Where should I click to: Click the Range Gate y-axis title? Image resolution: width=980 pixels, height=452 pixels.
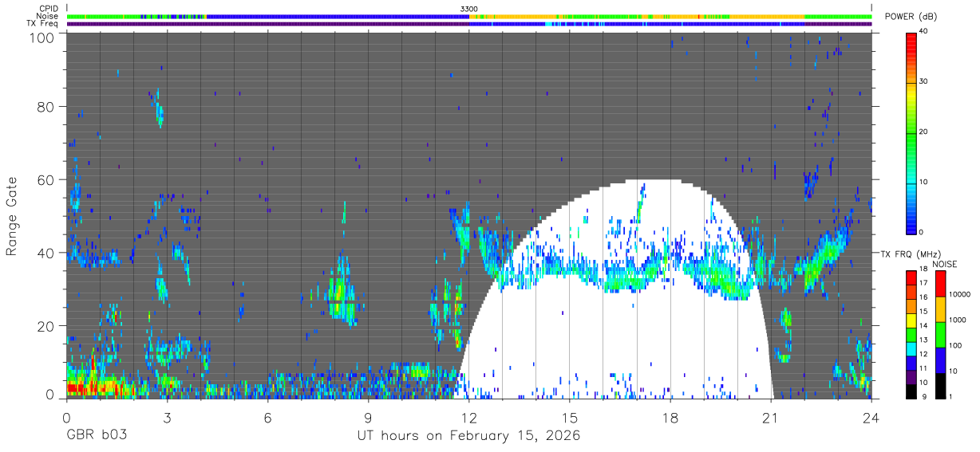click(x=12, y=217)
